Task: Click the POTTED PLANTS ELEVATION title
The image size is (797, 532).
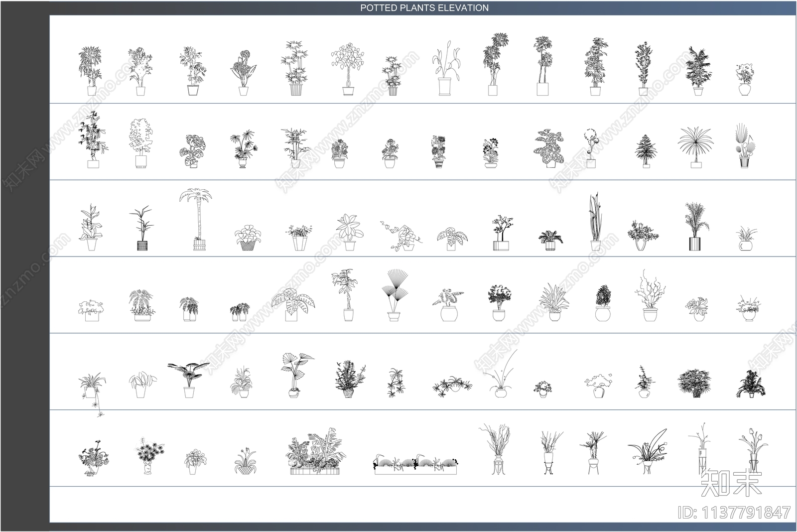Action: coord(424,8)
